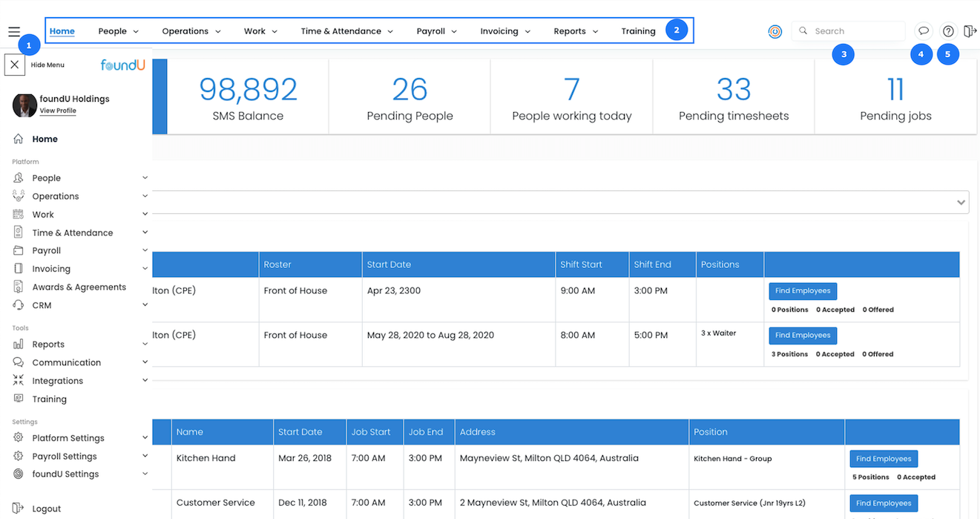Click the View Profile link
This screenshot has height=519, width=980.
click(58, 111)
